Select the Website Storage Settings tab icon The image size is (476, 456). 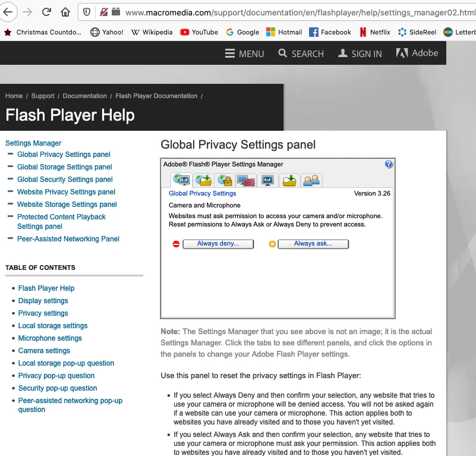point(289,180)
